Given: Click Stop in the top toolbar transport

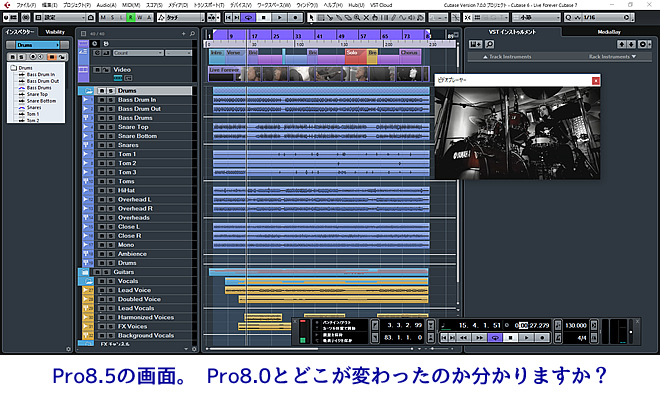Looking at the screenshot, I should 263,18.
